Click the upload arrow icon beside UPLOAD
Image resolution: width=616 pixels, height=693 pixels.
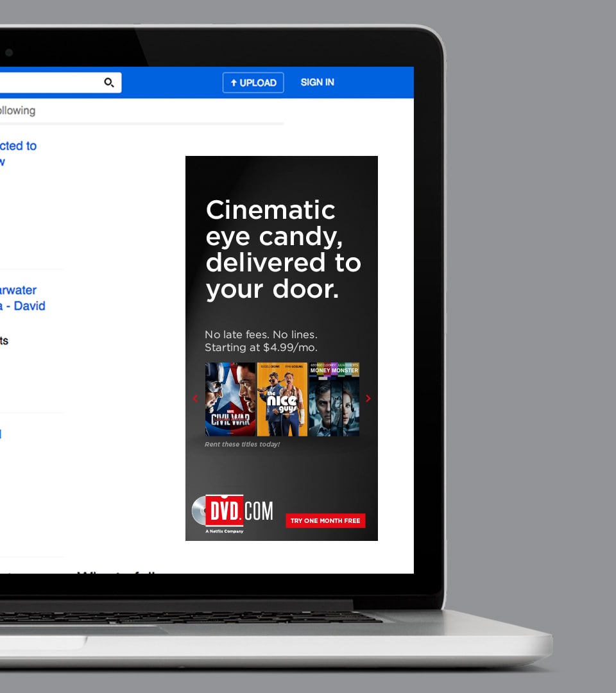233,82
